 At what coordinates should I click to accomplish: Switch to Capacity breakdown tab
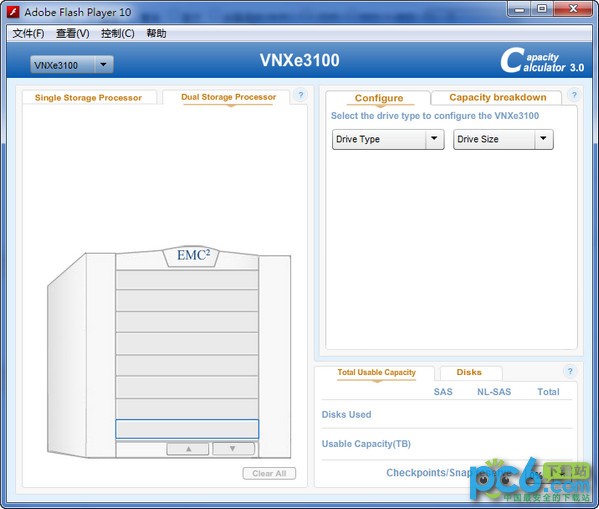tap(497, 97)
